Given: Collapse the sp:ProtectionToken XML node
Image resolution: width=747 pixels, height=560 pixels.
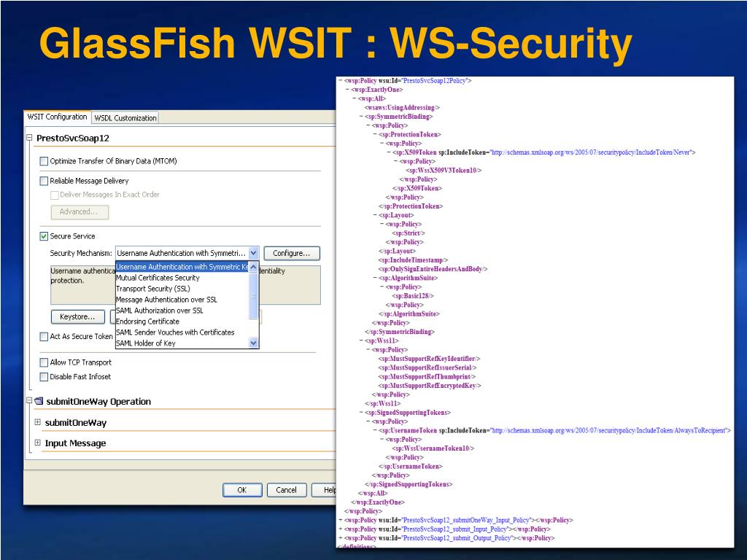Looking at the screenshot, I should tap(375, 135).
